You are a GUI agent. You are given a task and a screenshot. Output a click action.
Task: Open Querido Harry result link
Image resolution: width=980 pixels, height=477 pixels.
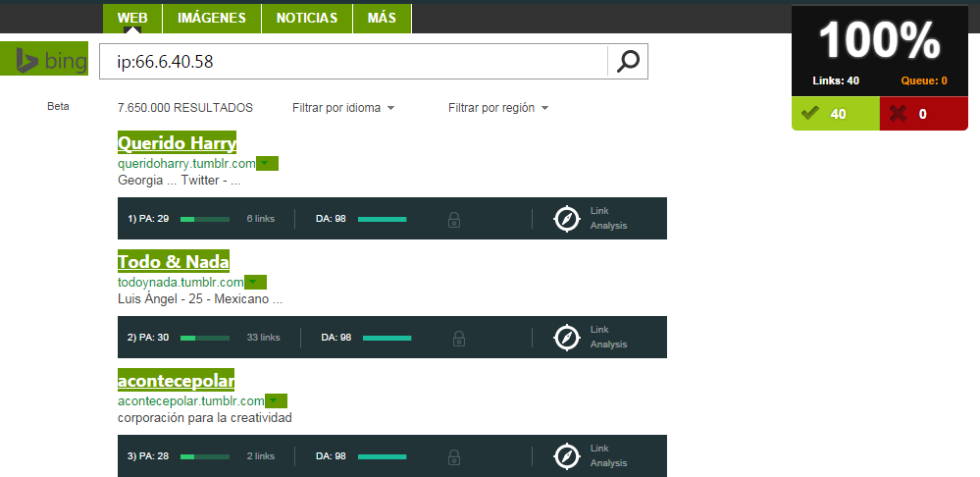click(177, 143)
